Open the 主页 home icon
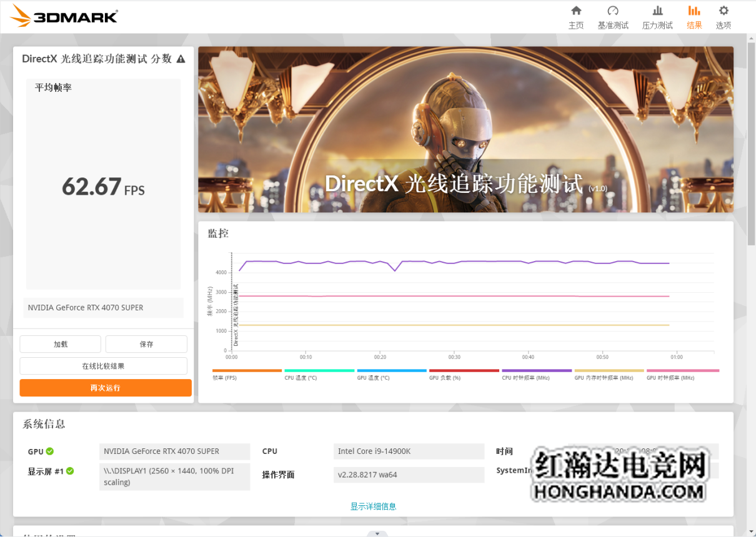Screen dimensions: 756x537 pyautogui.click(x=575, y=11)
